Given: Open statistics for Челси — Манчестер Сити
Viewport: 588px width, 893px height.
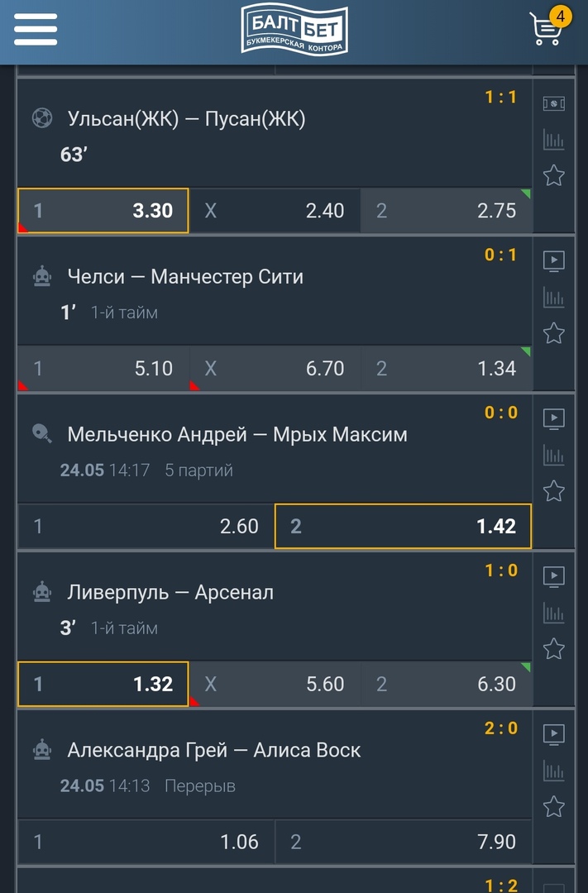Looking at the screenshot, I should [554, 297].
